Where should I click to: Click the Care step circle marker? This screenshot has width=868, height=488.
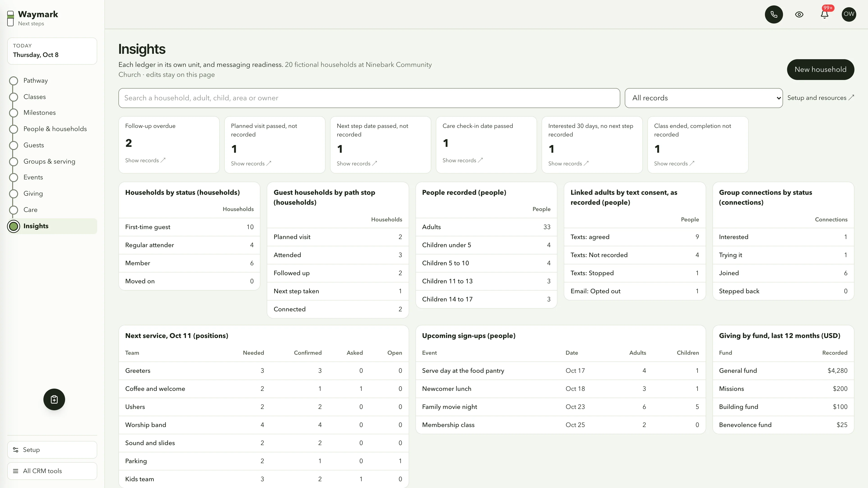pos(14,210)
